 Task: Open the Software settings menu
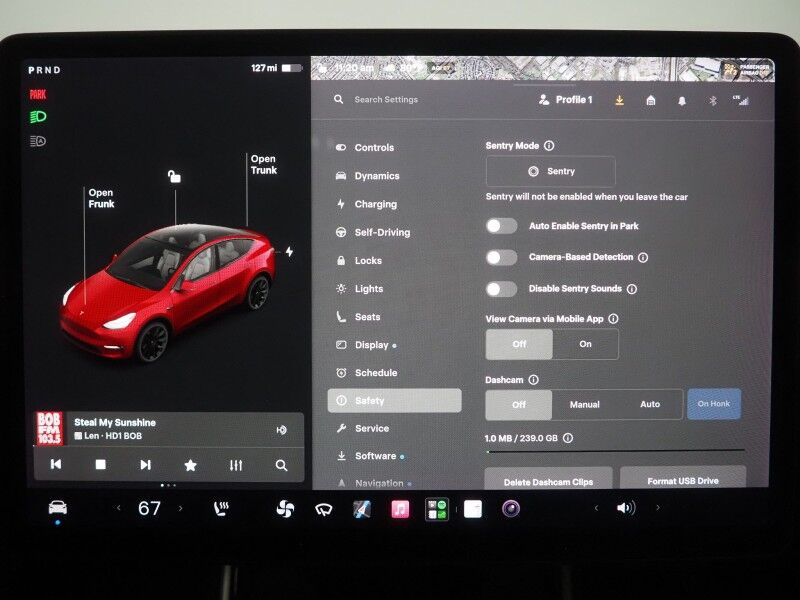[369, 456]
